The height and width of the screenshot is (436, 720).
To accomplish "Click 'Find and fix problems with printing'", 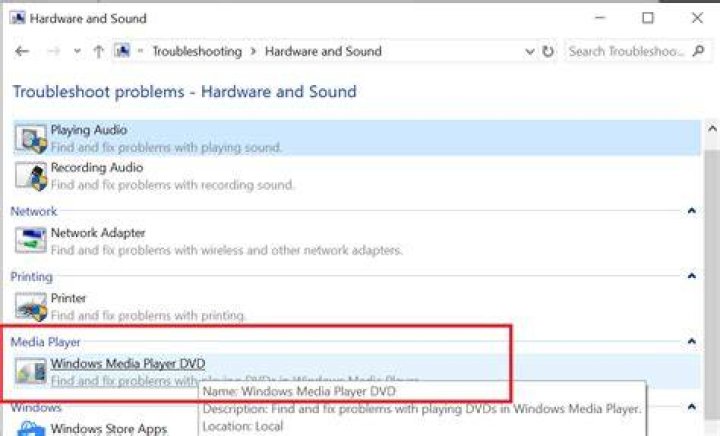I will pyautogui.click(x=148, y=315).
